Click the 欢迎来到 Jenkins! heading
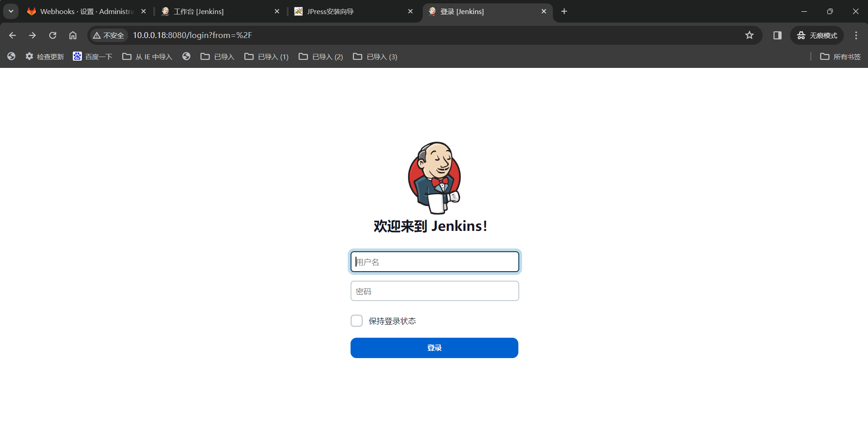 click(x=430, y=226)
